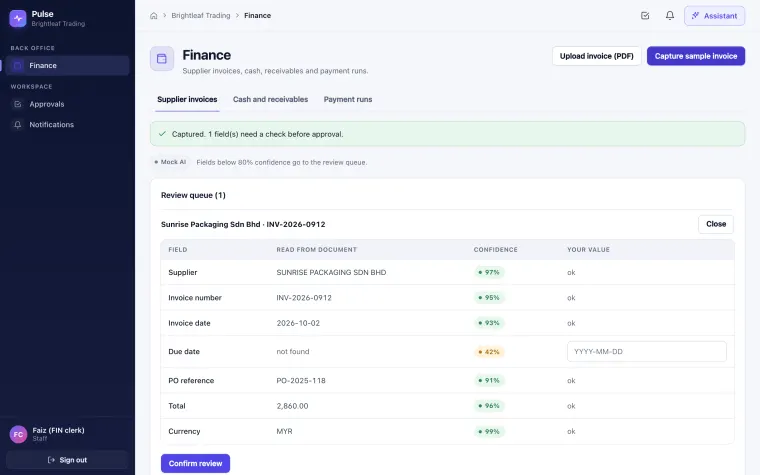The width and height of the screenshot is (760, 475).
Task: Open the Finance sidebar item
Action: point(67,65)
